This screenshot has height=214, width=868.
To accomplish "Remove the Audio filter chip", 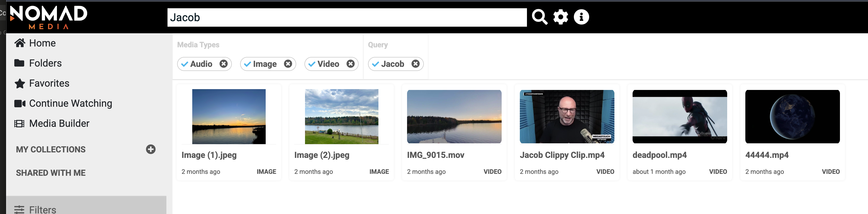I will point(223,64).
